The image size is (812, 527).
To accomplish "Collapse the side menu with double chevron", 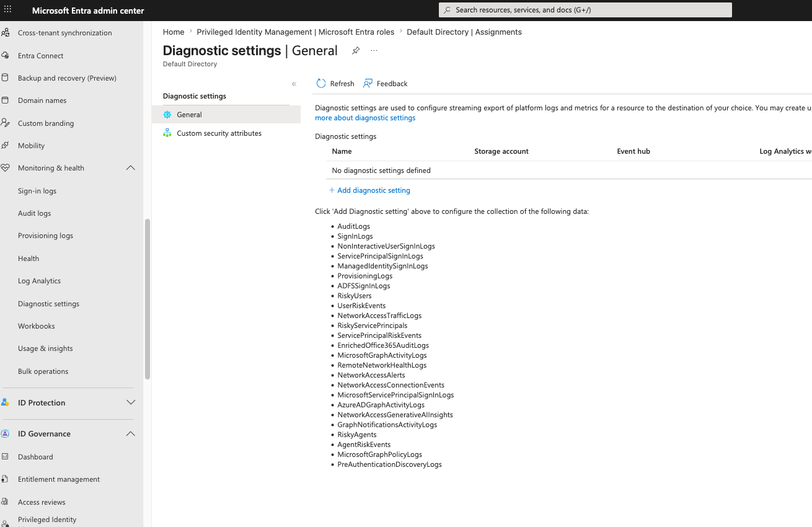I will point(294,84).
